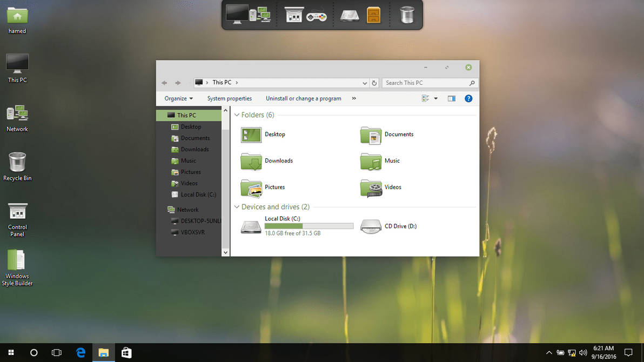Collapse the Devices and drives (2) section
The image size is (644, 362).
236,206
